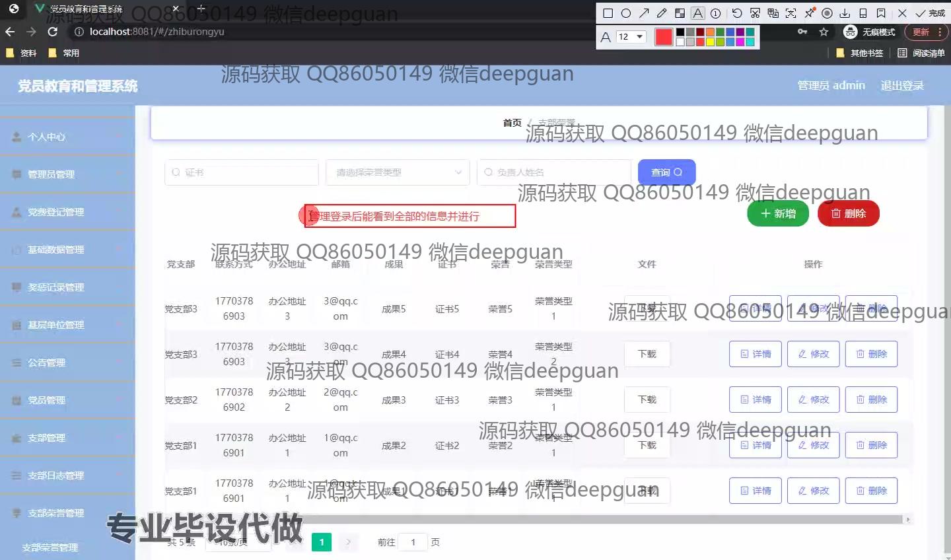Start screen recording with record icon
This screenshot has height=560, width=951.
pyautogui.click(x=827, y=13)
